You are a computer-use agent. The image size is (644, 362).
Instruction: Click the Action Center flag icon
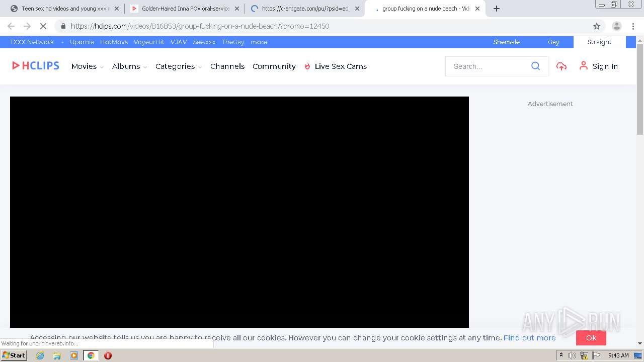(596, 355)
